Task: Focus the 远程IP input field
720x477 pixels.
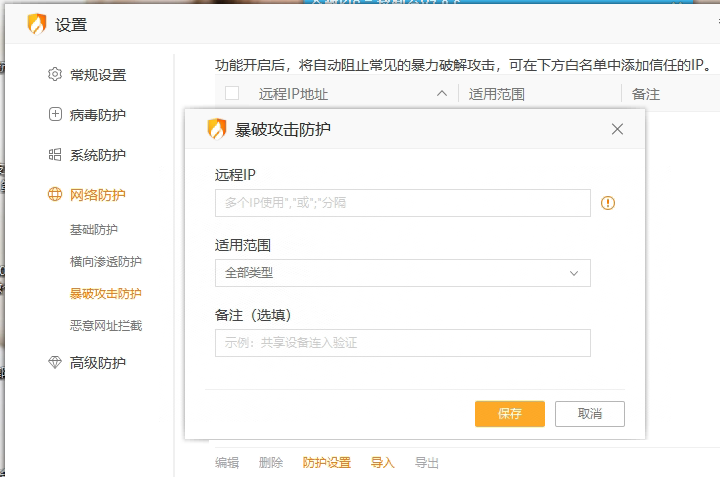Action: [x=402, y=203]
